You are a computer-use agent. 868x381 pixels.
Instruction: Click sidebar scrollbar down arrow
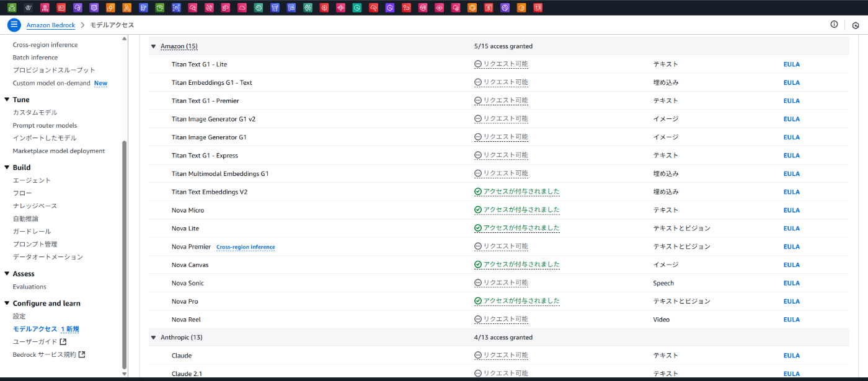[x=124, y=374]
